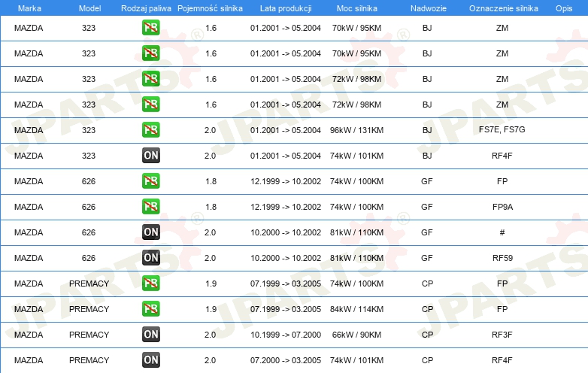588x373 pixels.
Task: Click the Moc silnika column header
Action: point(356,8)
